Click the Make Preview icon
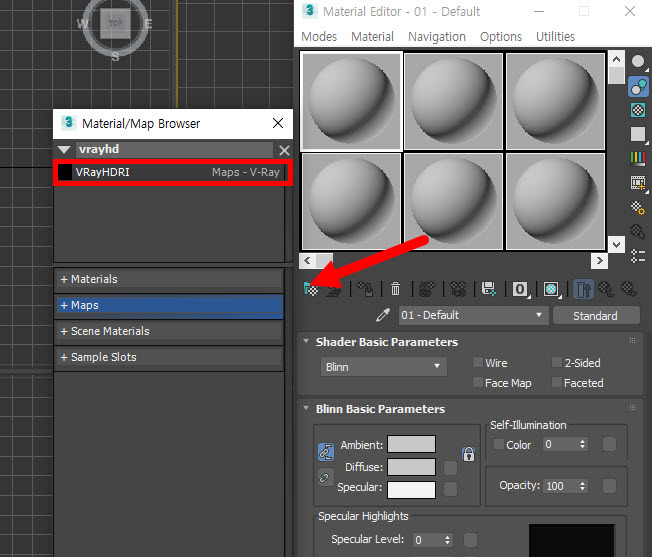 [x=638, y=183]
